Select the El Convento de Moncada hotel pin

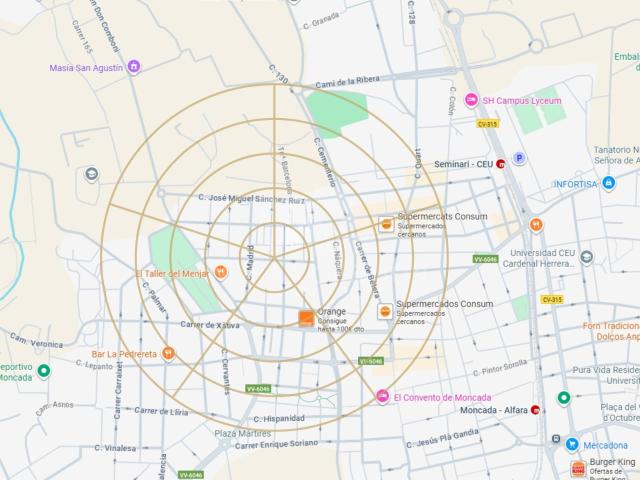[382, 396]
